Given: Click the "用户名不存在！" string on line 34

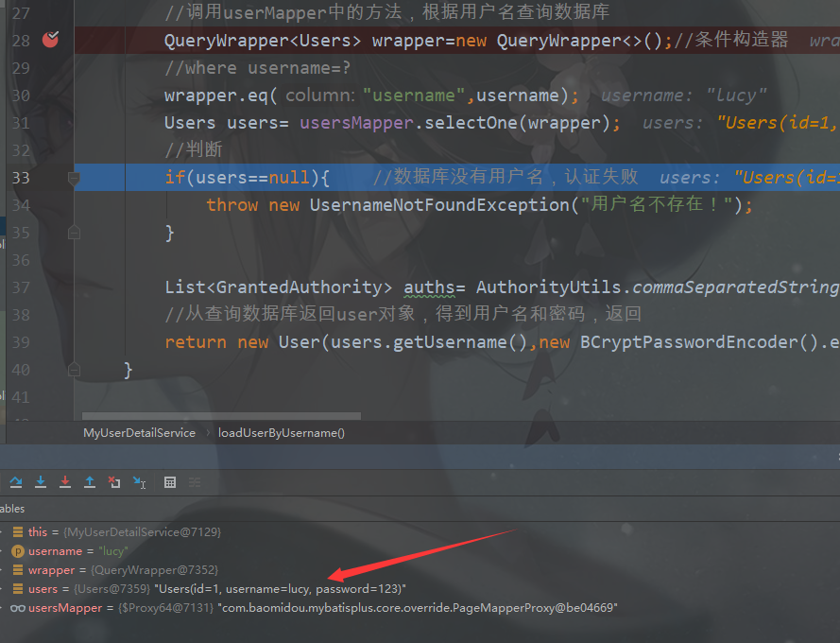Looking at the screenshot, I should pos(657,204).
